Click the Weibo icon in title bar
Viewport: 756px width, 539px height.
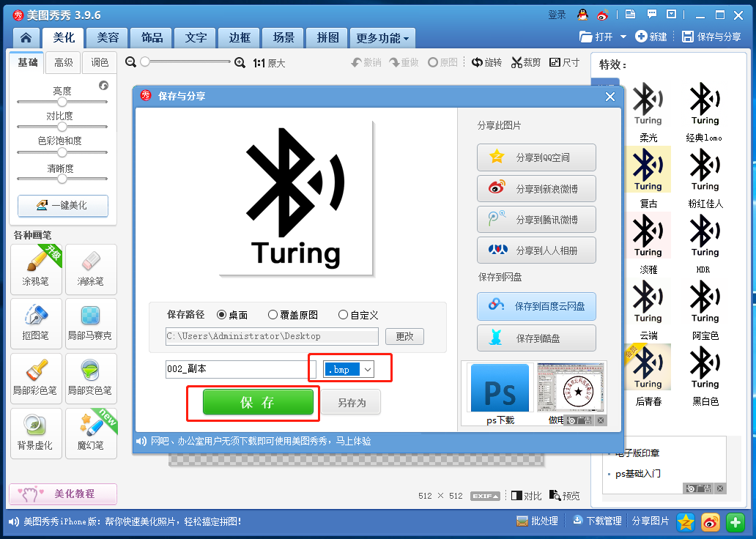[603, 15]
